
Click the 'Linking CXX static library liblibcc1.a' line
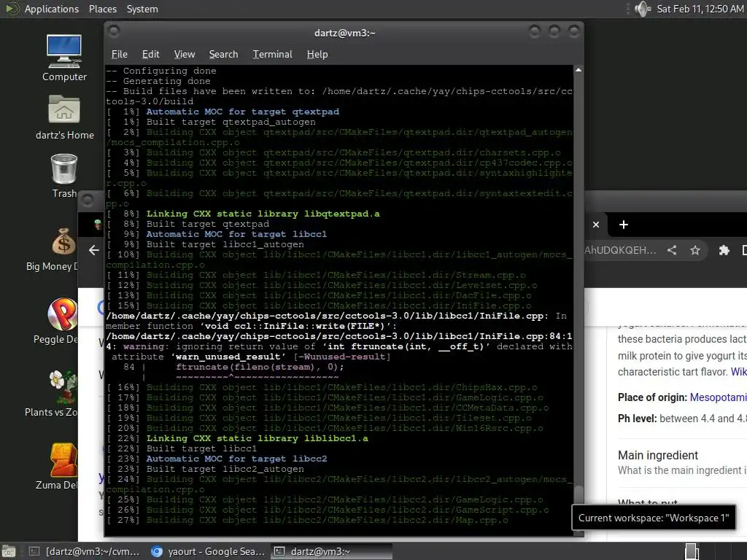(x=258, y=438)
